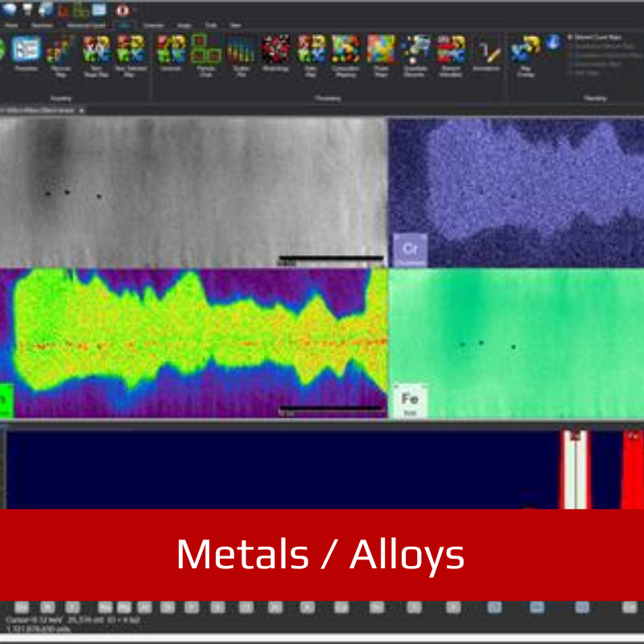This screenshot has width=644, height=644.
Task: Click the red Fe peak in spectrum
Action: [633, 469]
